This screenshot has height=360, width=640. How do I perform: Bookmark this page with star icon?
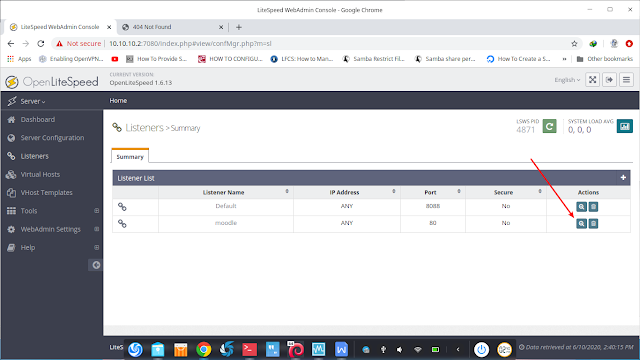pyautogui.click(x=574, y=43)
